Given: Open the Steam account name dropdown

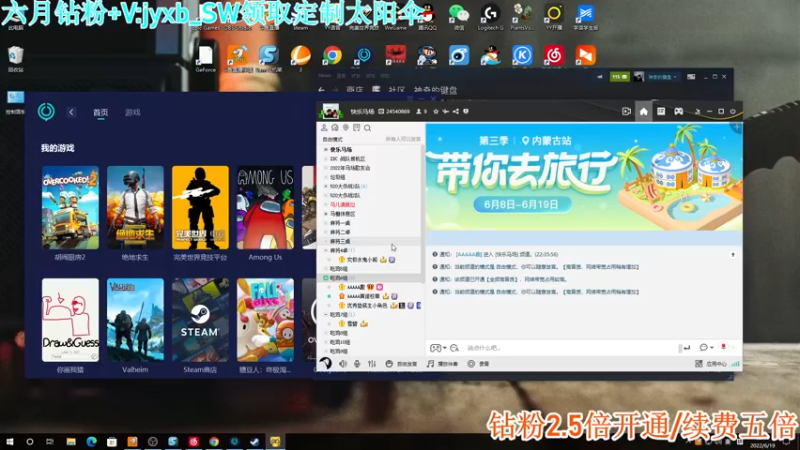Looking at the screenshot, I should (662, 77).
